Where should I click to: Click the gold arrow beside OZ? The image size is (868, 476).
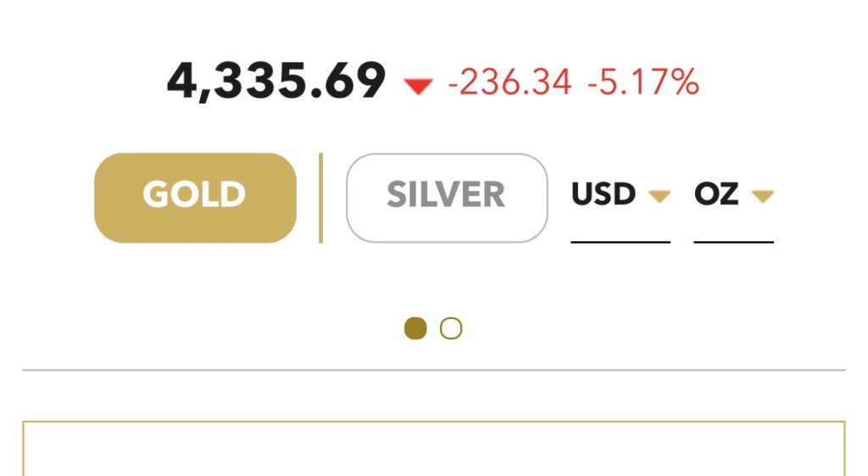763,197
